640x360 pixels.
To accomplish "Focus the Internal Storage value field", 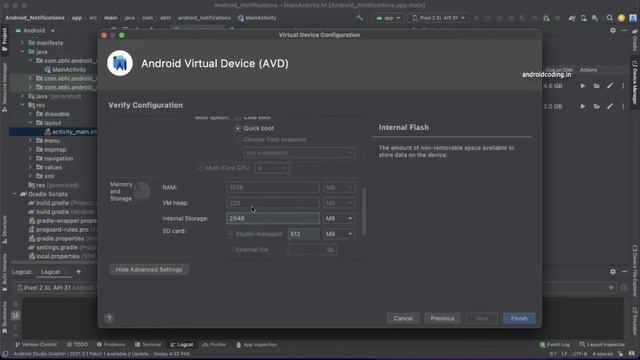I will pos(273,219).
